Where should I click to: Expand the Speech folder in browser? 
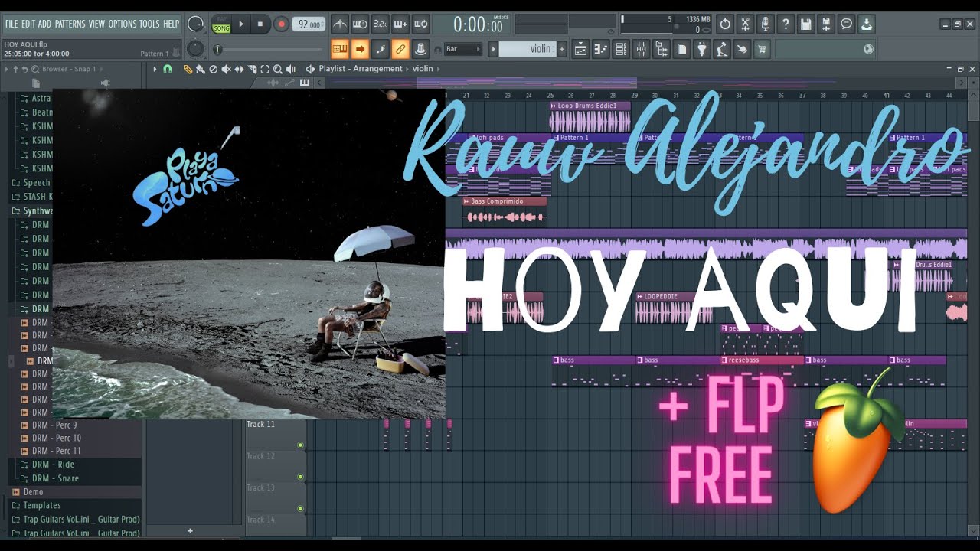point(36,183)
